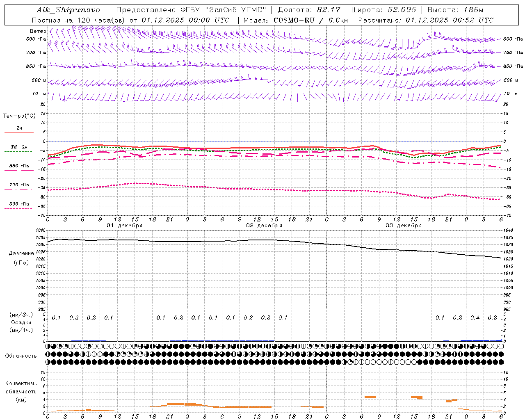Click 1000 on the left pressure axis
The image size is (525, 420).
(41, 288)
